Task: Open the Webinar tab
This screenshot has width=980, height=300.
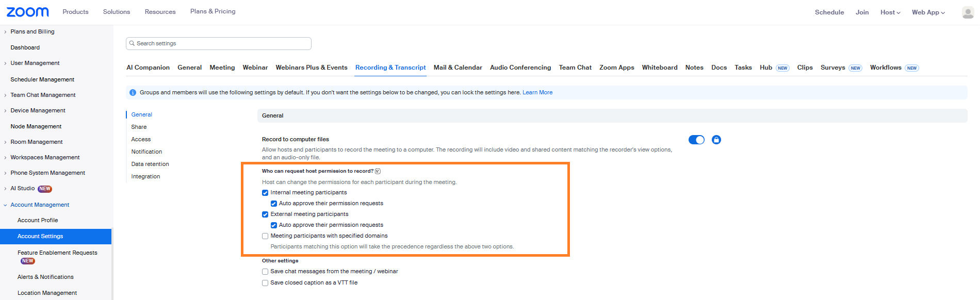Action: (x=255, y=68)
